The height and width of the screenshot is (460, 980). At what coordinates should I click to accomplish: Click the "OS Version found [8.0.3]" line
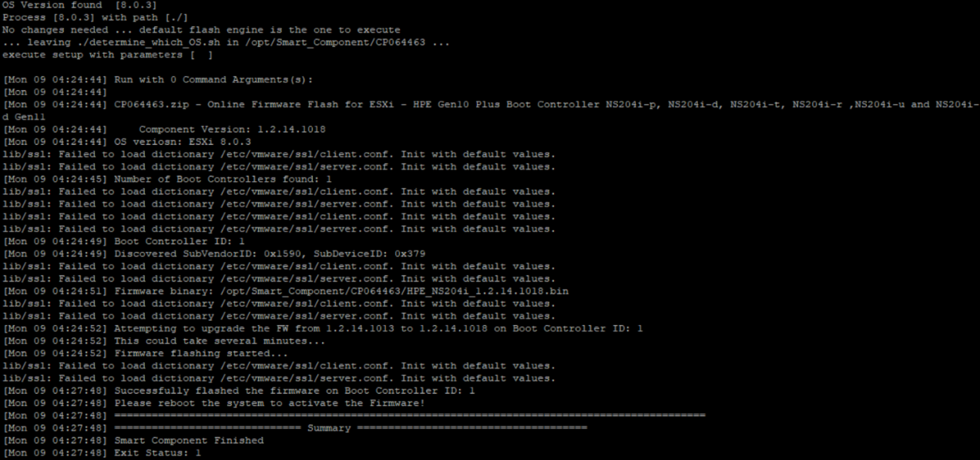[x=72, y=5]
